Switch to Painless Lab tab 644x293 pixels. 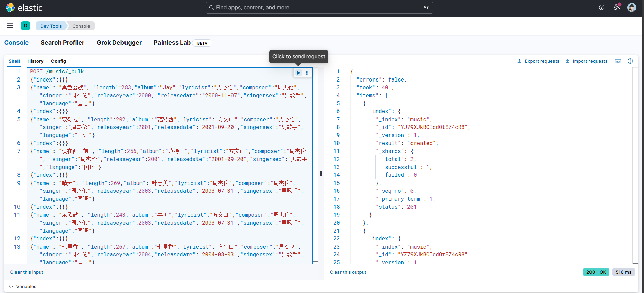[172, 43]
